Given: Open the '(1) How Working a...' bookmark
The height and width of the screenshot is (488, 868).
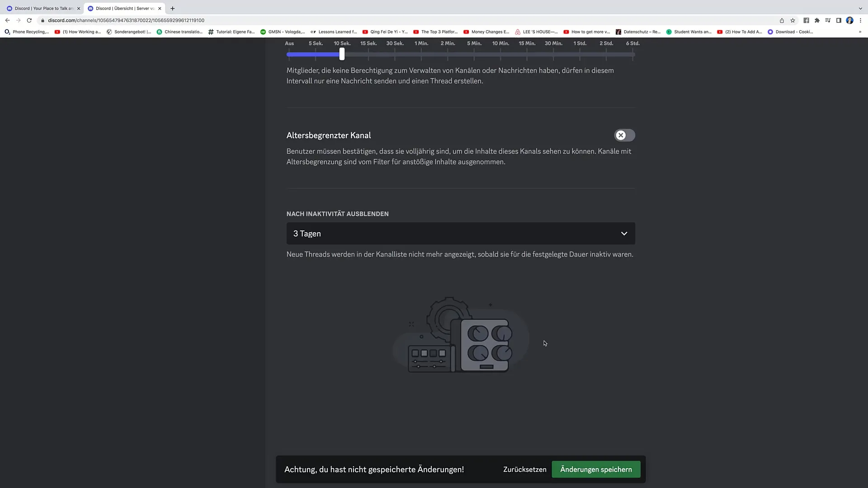Looking at the screenshot, I should pos(78,32).
